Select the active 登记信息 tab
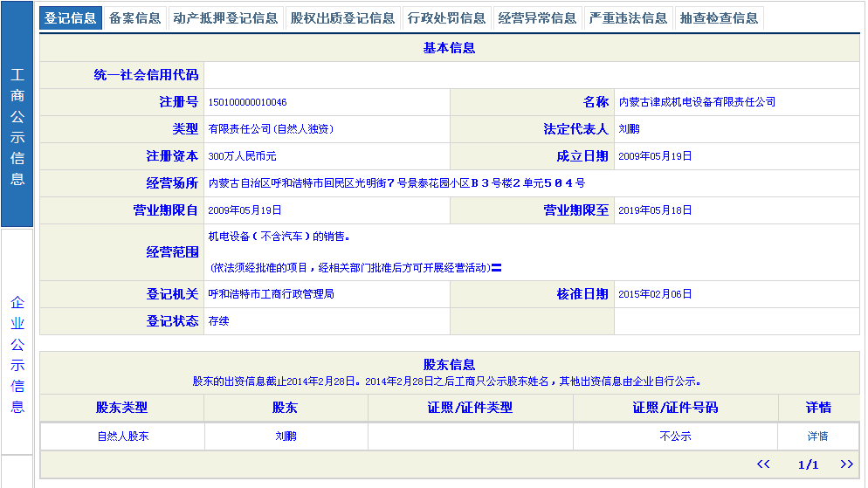Viewport: 868px width, 488px height. tap(71, 18)
